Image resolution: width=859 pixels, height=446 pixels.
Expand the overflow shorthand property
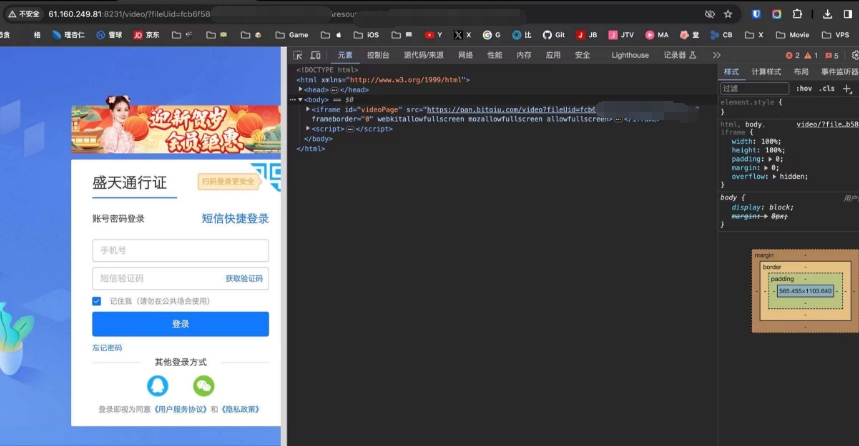coord(774,176)
